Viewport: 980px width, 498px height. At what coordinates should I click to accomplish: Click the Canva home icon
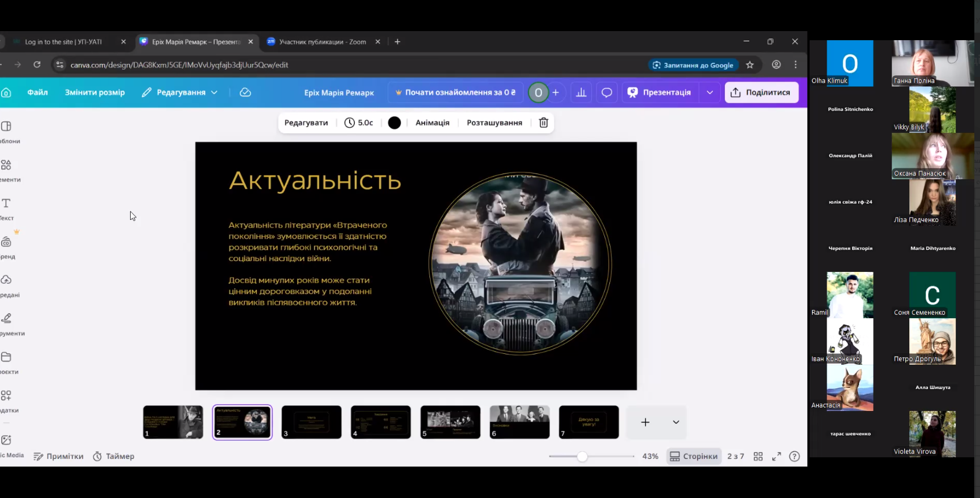tap(6, 93)
